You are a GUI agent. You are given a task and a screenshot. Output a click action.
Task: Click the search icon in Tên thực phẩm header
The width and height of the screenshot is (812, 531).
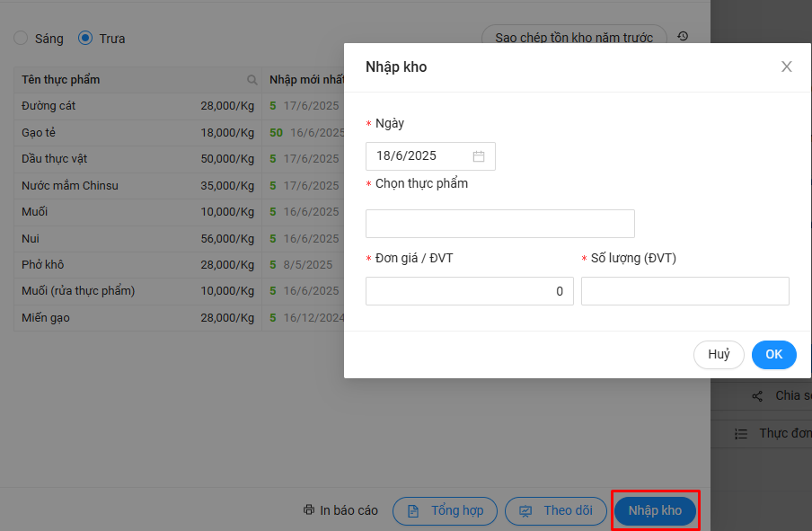(x=252, y=80)
